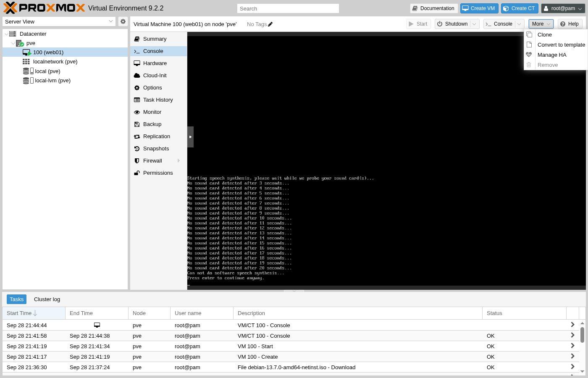Click the Replication arrows icon

click(x=137, y=136)
